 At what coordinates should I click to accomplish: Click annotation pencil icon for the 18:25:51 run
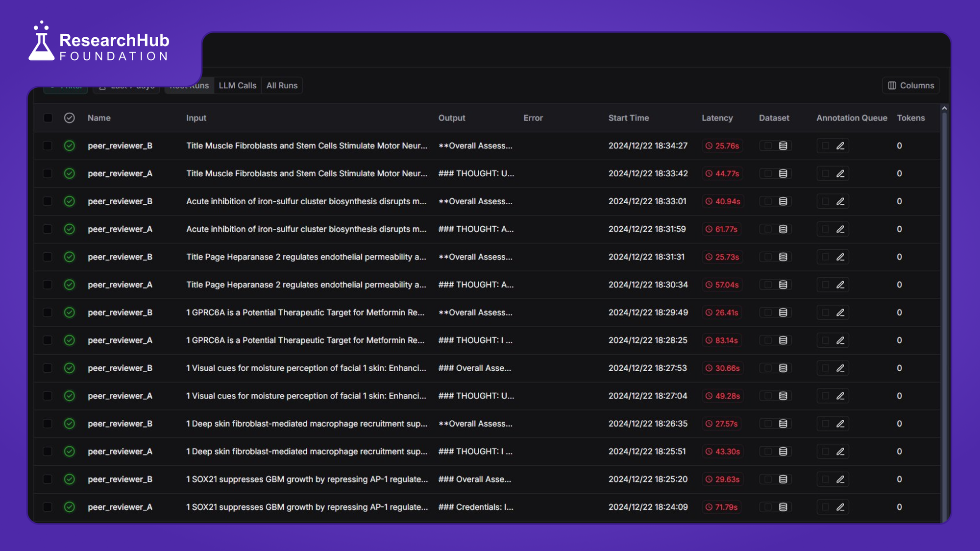840,452
